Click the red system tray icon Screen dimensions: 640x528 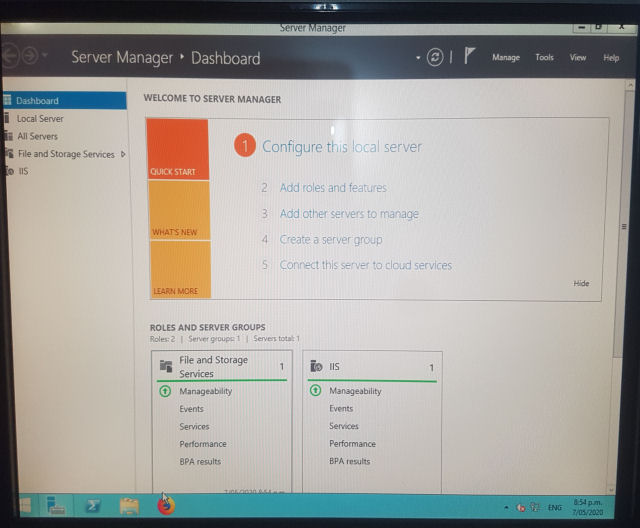click(x=520, y=508)
